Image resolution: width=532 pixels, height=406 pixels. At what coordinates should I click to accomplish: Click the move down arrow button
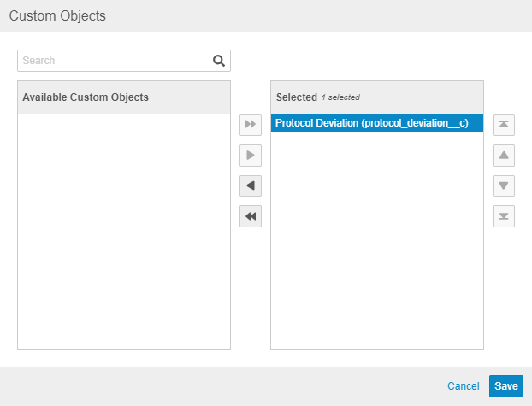point(504,185)
